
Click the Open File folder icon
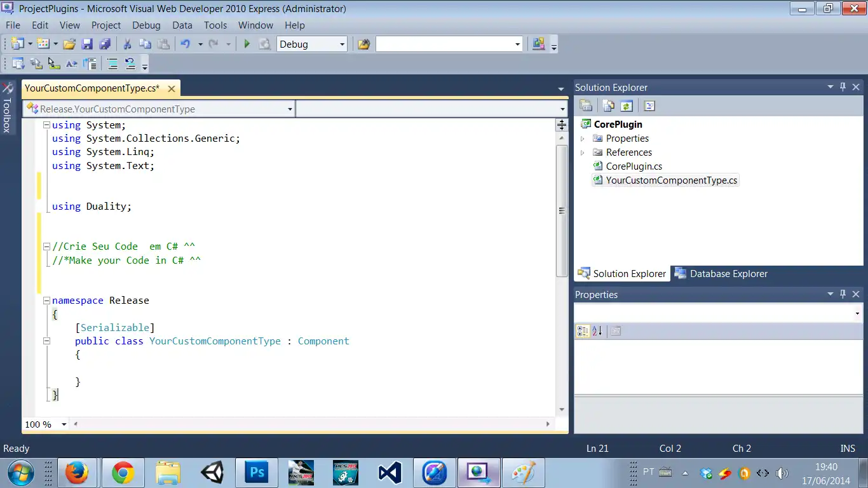pyautogui.click(x=69, y=44)
